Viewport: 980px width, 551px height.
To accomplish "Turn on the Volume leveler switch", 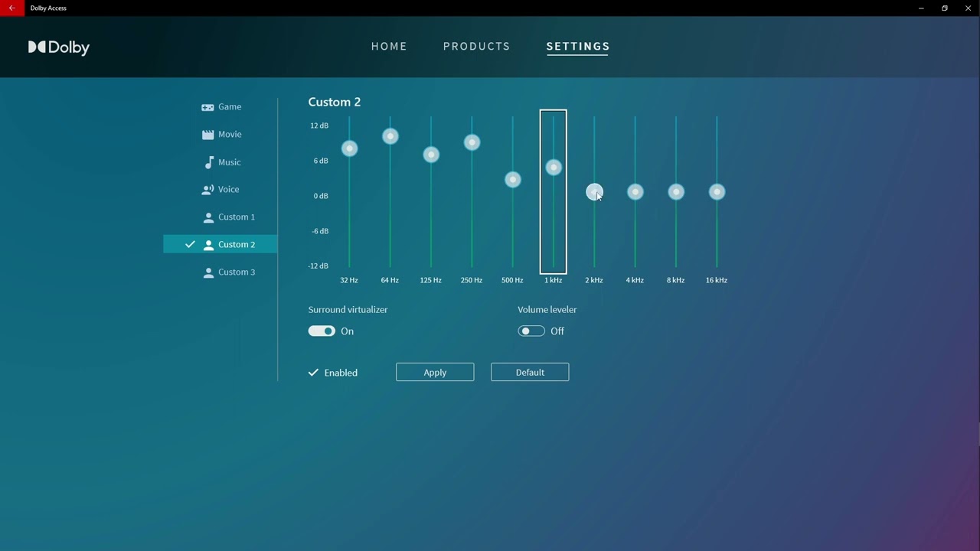I will click(x=531, y=331).
